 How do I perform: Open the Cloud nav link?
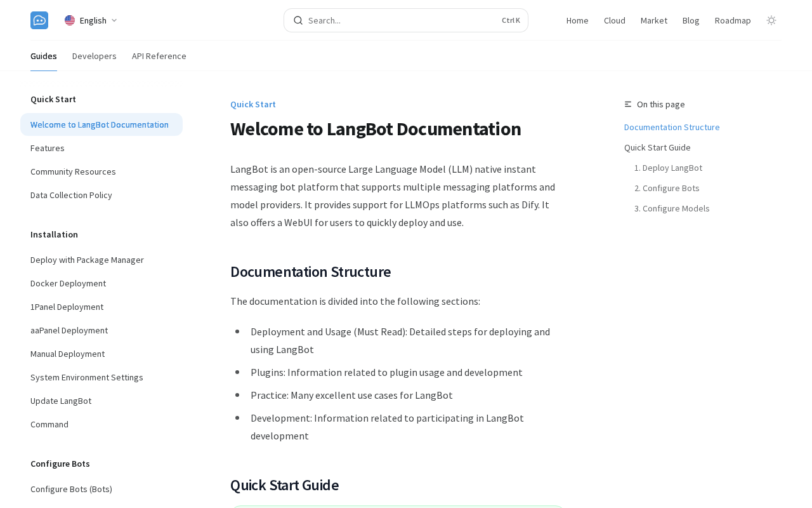(x=615, y=20)
